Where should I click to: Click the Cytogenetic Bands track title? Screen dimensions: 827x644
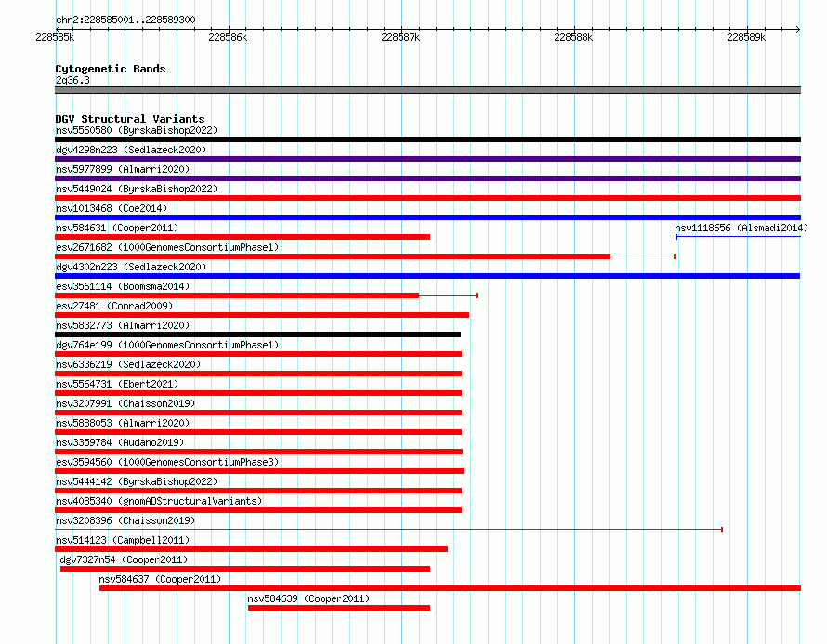tap(111, 69)
